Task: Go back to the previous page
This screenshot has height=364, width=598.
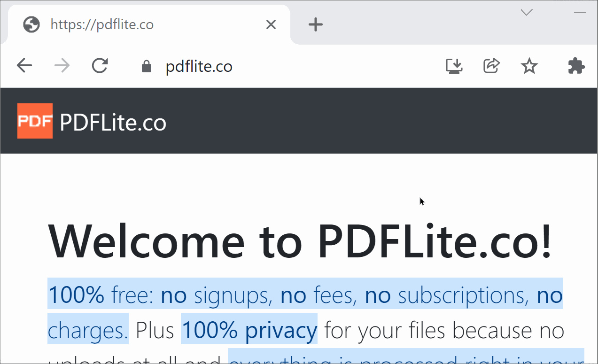Action: (24, 66)
